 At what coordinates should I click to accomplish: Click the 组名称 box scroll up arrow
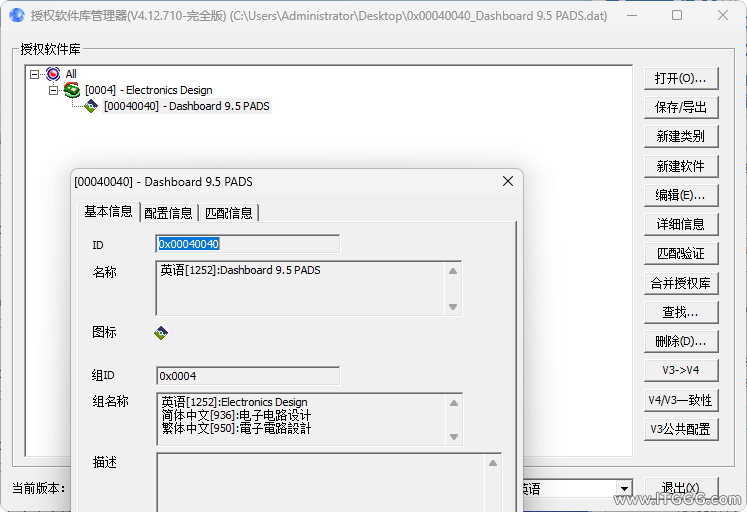454,403
